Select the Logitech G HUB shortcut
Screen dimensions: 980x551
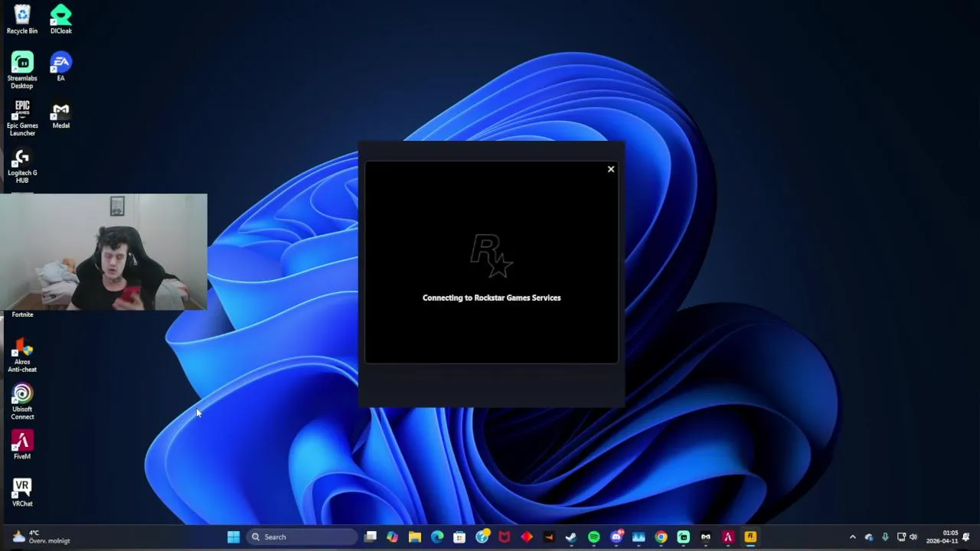(22, 165)
